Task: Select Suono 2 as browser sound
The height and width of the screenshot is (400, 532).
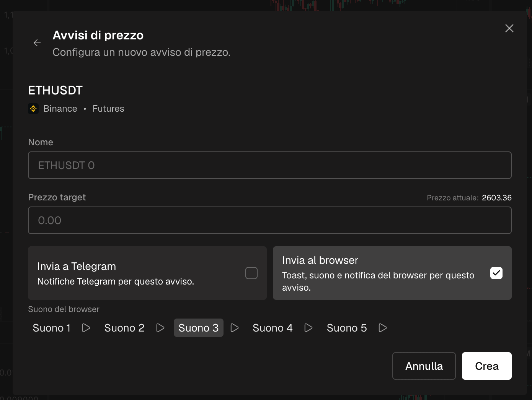Action: point(124,328)
